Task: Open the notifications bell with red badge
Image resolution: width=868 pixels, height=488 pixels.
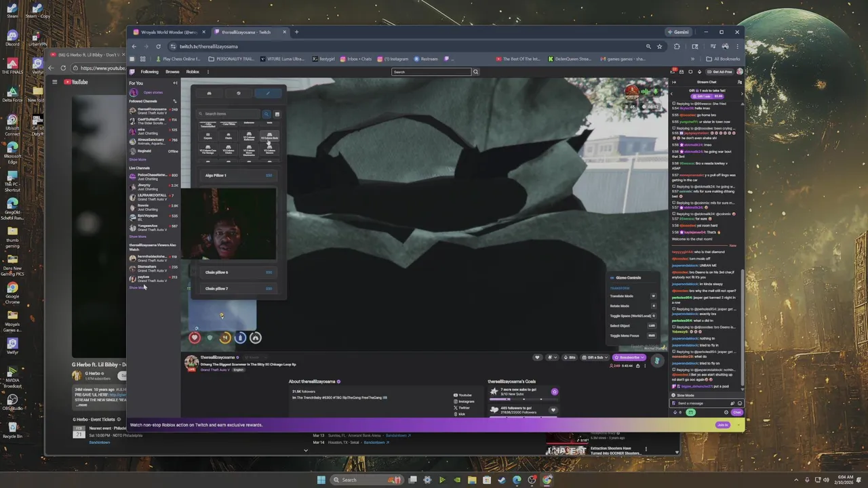Action: (x=673, y=71)
